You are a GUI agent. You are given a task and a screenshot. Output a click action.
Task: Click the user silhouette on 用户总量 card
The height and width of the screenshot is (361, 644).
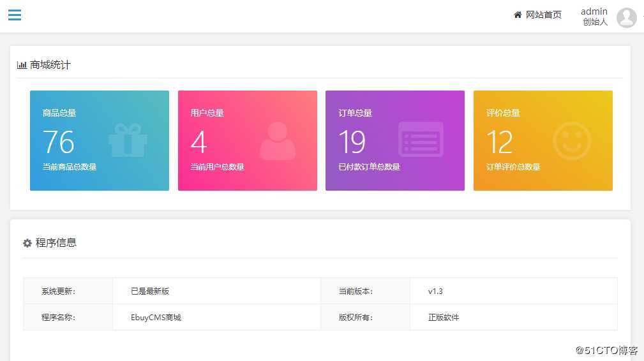(278, 141)
